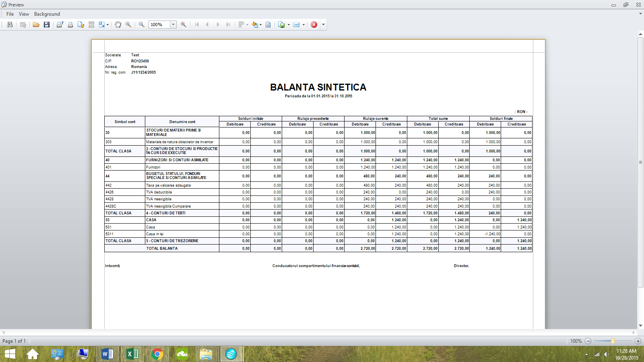Expand the Send e-mail format dropdown arrow

click(303, 25)
